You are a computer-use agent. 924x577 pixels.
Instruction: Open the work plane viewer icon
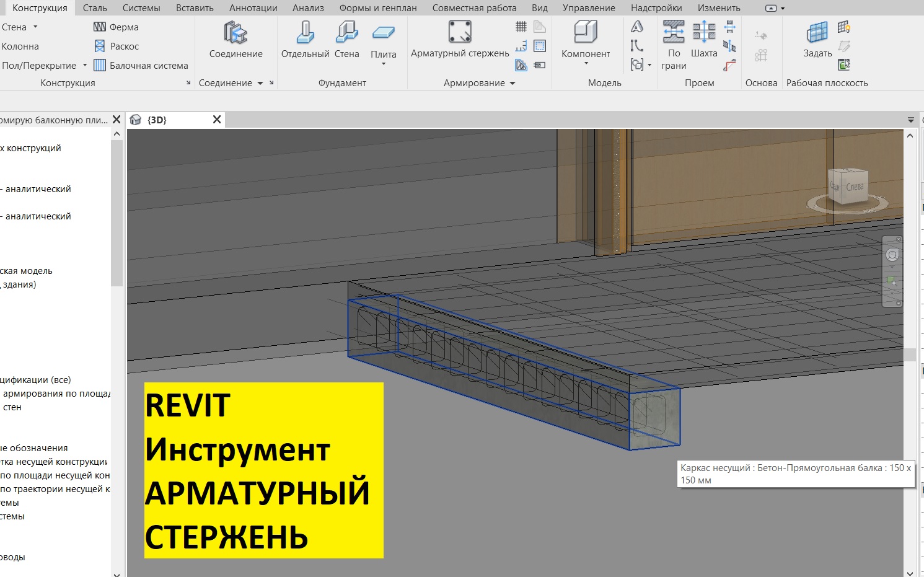(x=844, y=64)
